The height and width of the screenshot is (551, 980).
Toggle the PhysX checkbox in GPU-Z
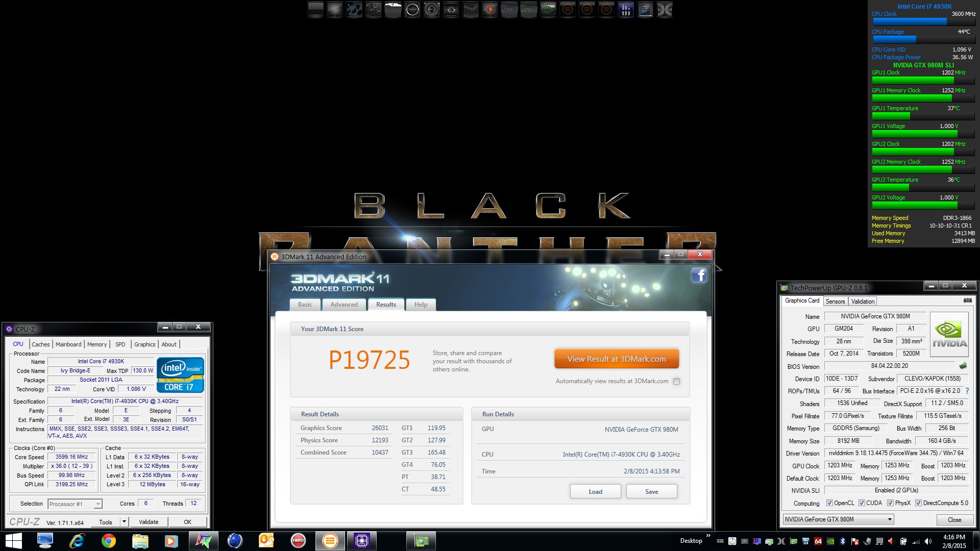point(890,503)
